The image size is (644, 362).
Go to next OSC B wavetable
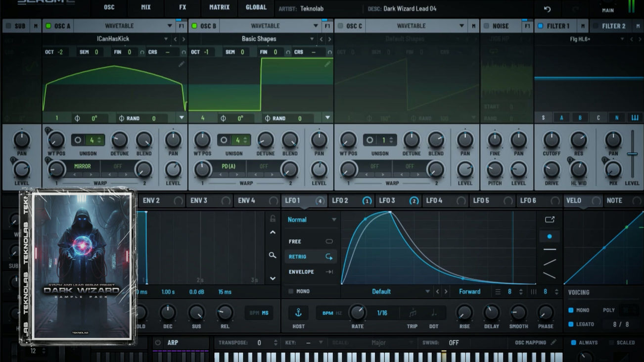[x=330, y=39]
